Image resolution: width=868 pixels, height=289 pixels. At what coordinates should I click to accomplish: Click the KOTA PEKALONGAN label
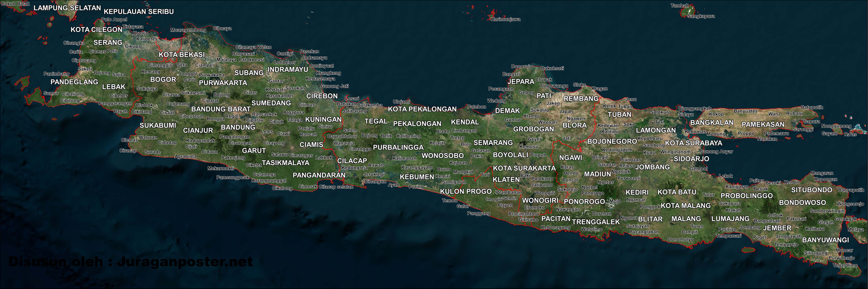[422, 109]
